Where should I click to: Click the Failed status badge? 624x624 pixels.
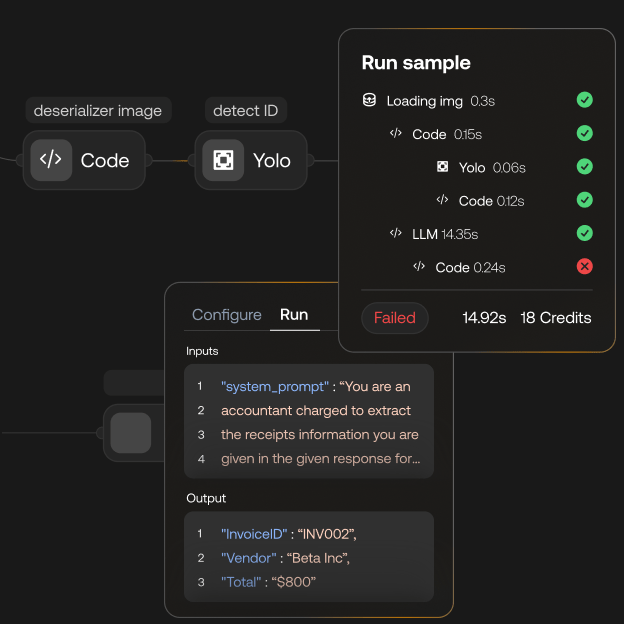(x=395, y=318)
